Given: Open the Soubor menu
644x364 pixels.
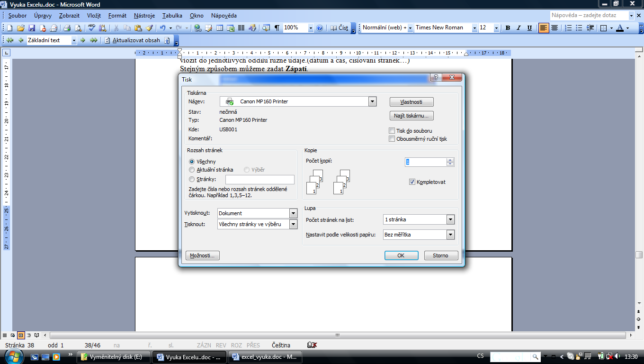Looking at the screenshot, I should click(18, 16).
